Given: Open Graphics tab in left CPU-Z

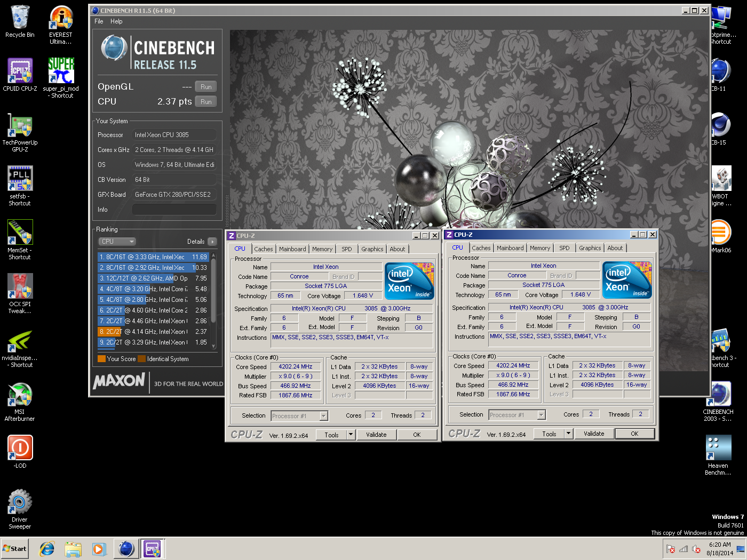Looking at the screenshot, I should pos(372,249).
